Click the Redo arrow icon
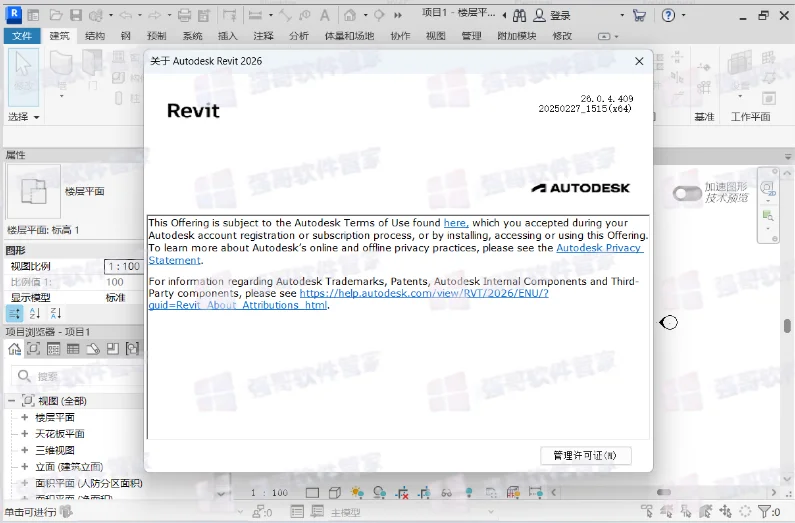Image resolution: width=795 pixels, height=523 pixels. point(155,16)
